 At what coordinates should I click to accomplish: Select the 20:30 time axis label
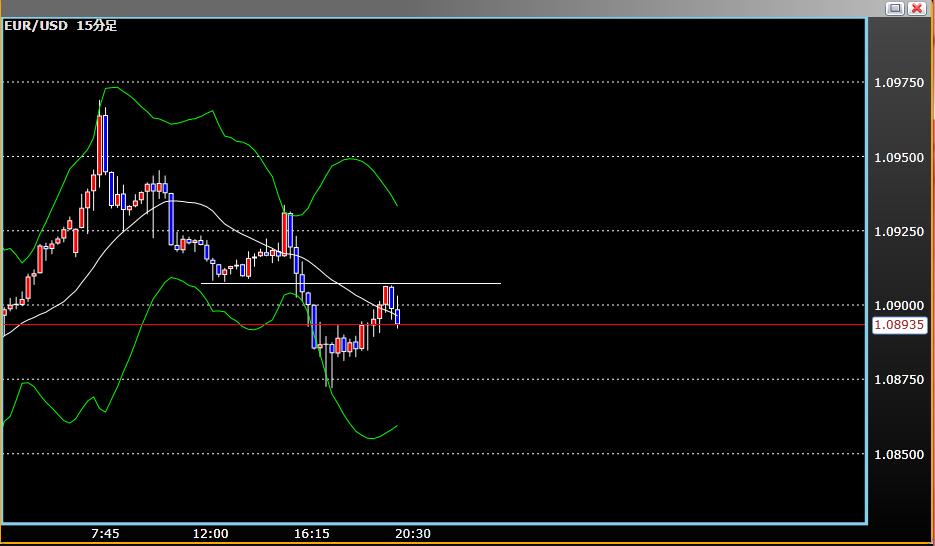(413, 534)
